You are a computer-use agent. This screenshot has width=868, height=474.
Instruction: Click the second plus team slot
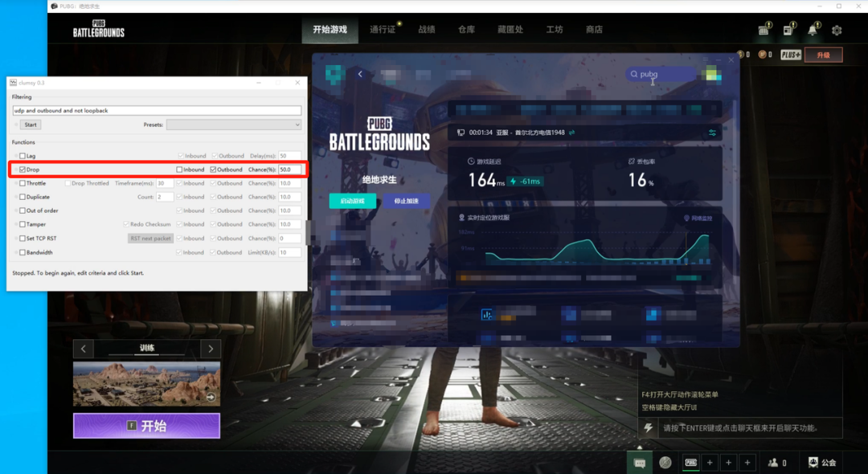pyautogui.click(x=728, y=463)
